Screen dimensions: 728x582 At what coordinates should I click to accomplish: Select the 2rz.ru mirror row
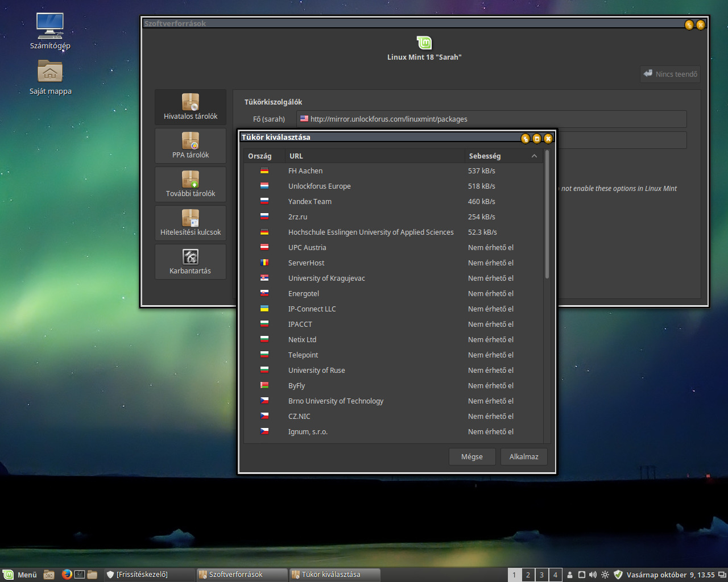[x=393, y=217]
